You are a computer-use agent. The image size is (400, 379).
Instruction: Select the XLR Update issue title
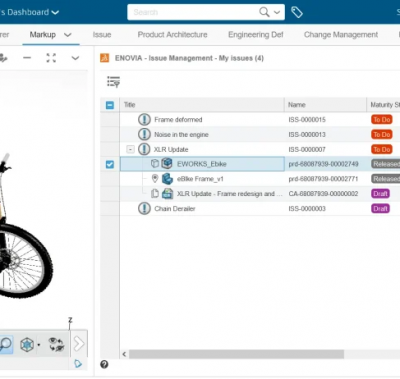click(171, 150)
